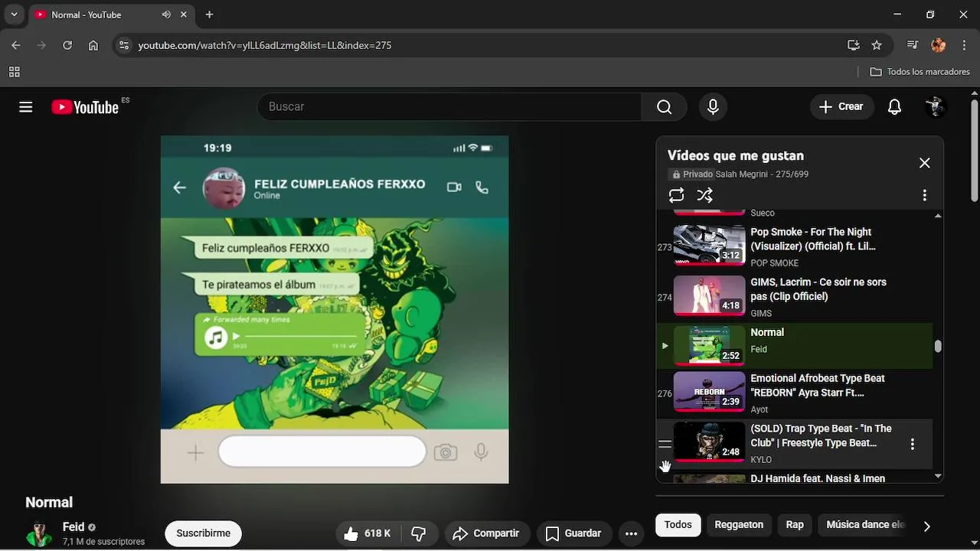980x551 pixels.
Task: Reload the page
Action: [67, 45]
